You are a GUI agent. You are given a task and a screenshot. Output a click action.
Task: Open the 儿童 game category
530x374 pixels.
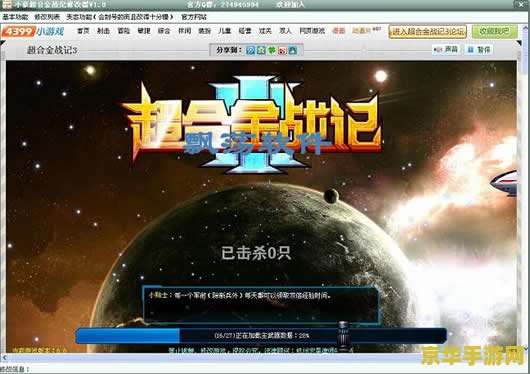click(225, 31)
